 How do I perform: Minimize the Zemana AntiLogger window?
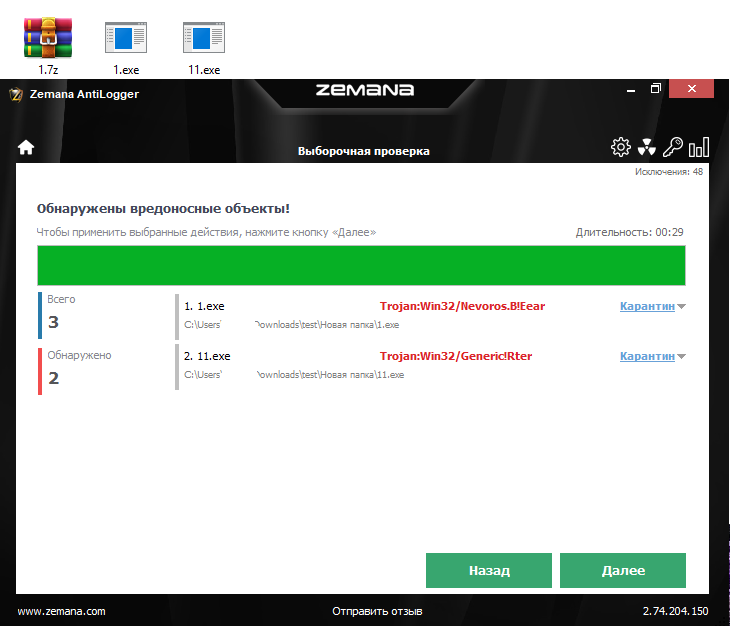(x=631, y=89)
